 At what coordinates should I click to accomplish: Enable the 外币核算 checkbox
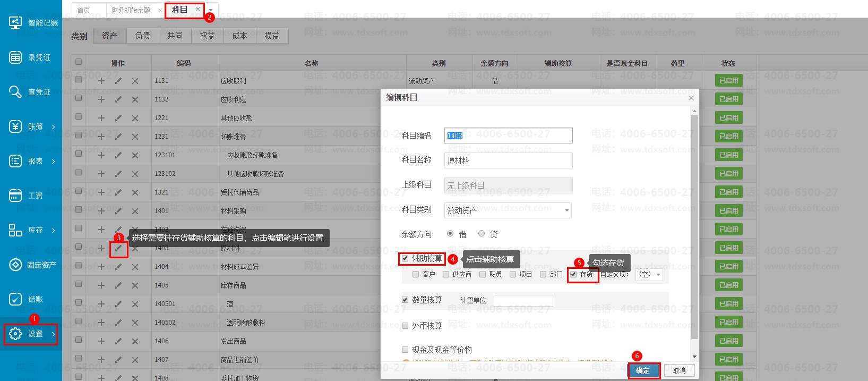click(x=405, y=326)
